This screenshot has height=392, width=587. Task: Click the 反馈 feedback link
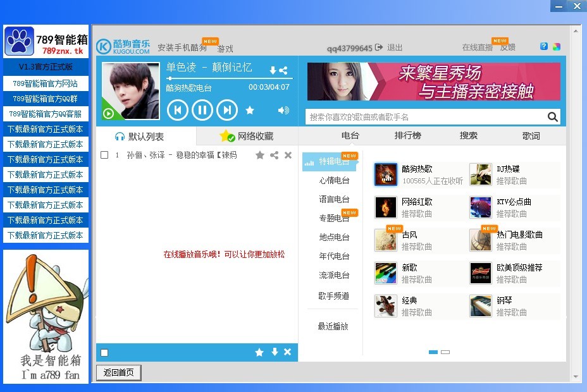[508, 47]
